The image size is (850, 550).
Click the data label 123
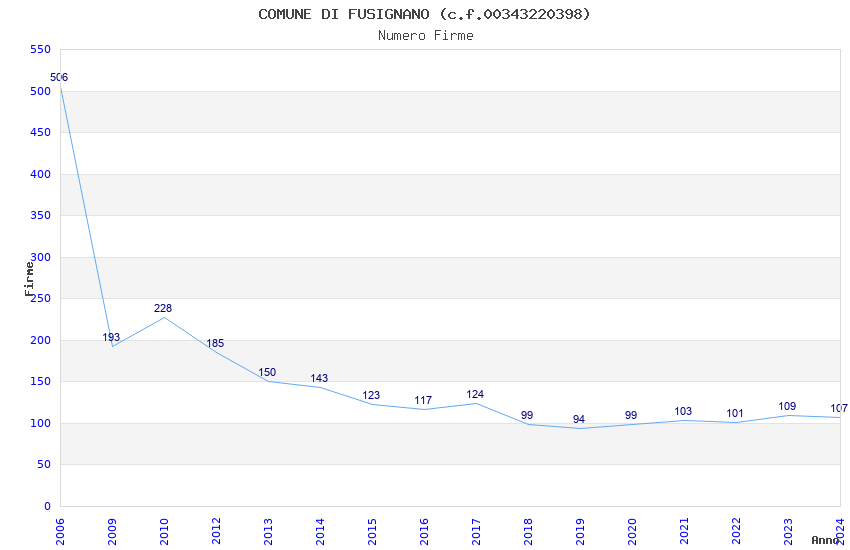371,396
